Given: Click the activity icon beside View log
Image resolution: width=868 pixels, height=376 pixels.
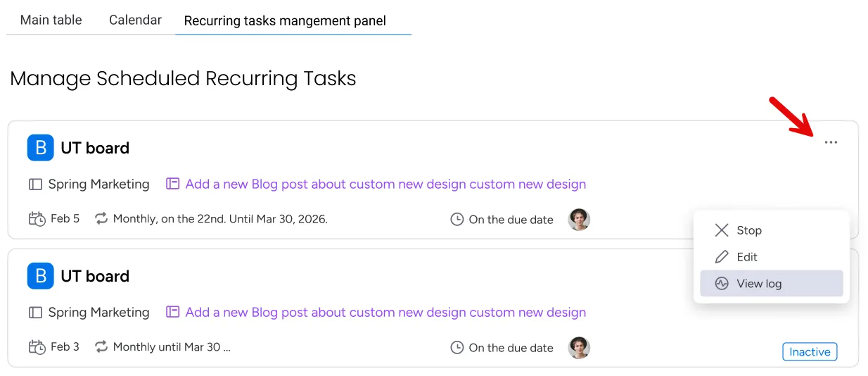Looking at the screenshot, I should click(722, 284).
